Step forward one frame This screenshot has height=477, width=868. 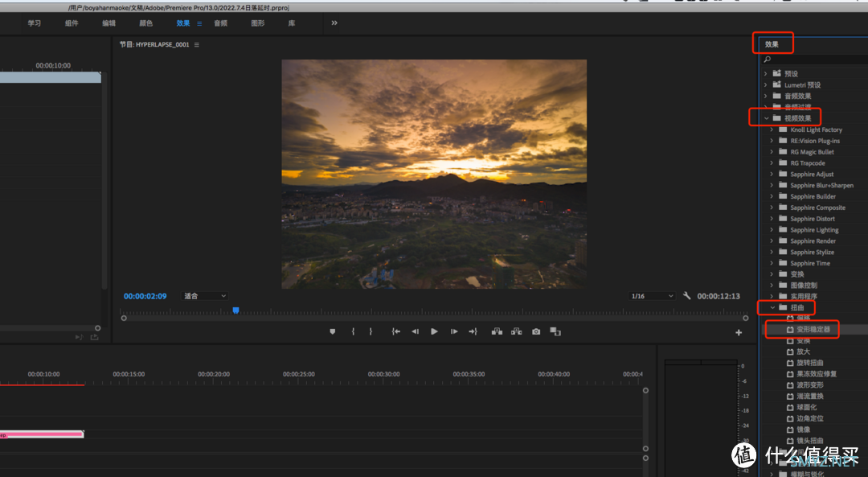click(454, 331)
